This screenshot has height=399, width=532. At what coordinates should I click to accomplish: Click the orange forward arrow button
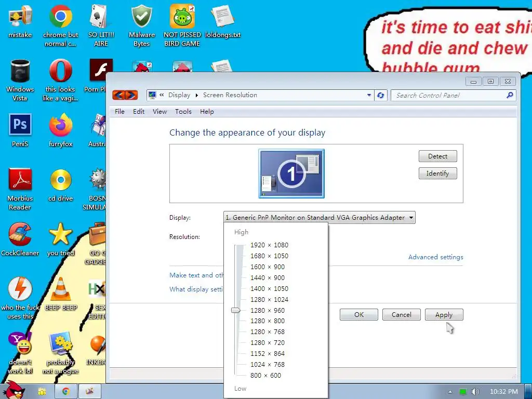(131, 95)
